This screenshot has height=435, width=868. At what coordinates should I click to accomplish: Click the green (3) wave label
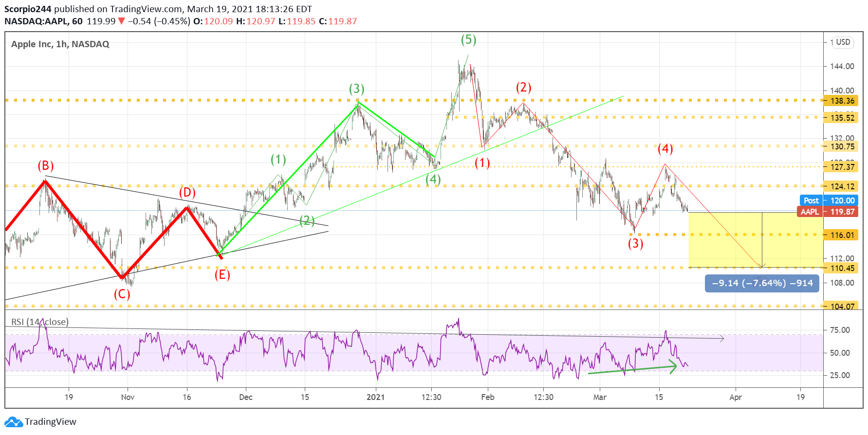point(357,89)
